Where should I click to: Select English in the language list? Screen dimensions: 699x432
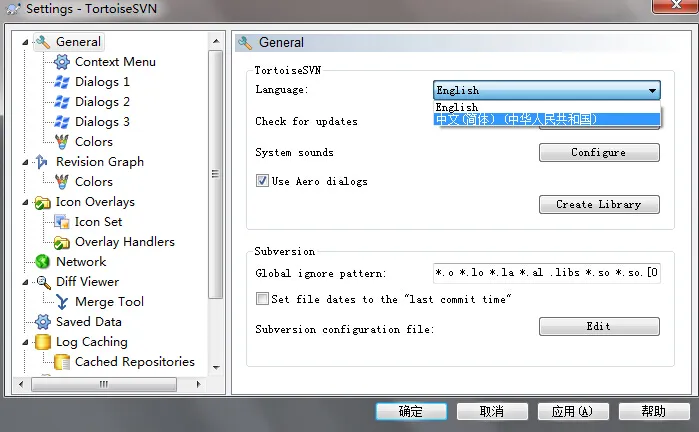[547, 107]
